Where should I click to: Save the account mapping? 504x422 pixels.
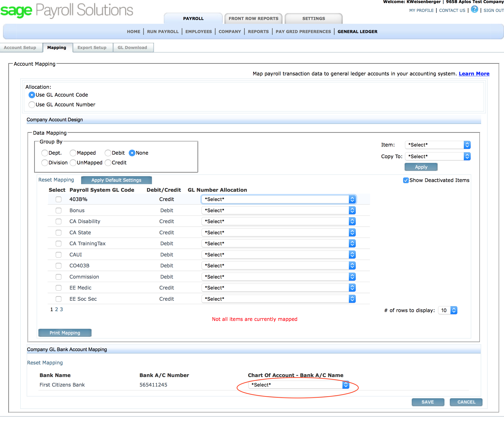[428, 402]
